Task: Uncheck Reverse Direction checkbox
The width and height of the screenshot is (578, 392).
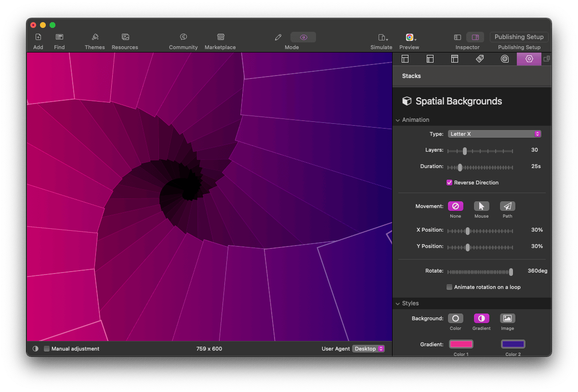Action: [x=449, y=183]
